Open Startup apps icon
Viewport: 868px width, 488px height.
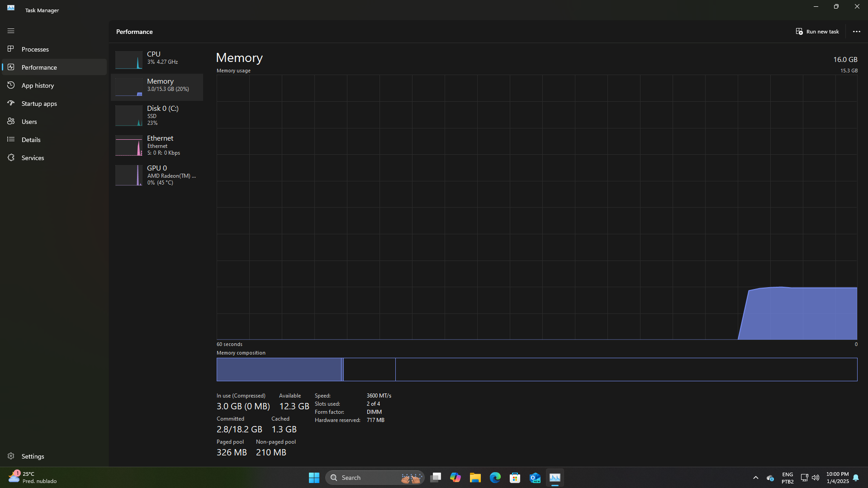click(x=11, y=103)
